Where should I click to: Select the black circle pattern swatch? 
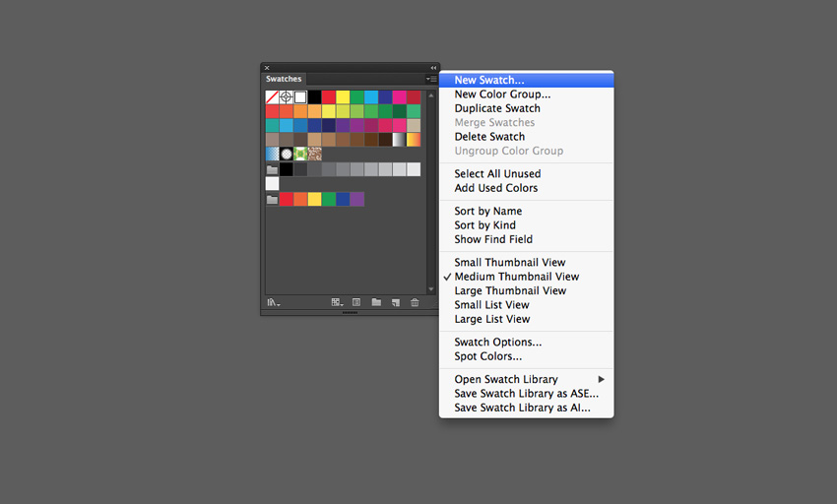(287, 154)
